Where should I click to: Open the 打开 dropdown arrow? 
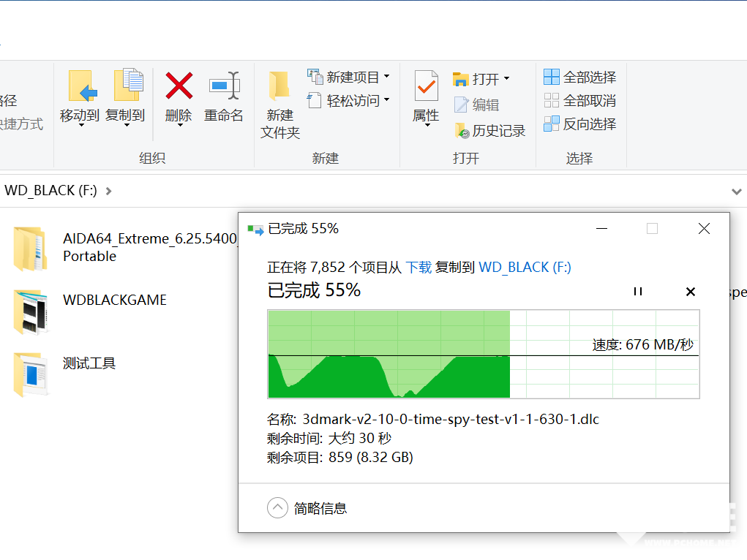[506, 78]
